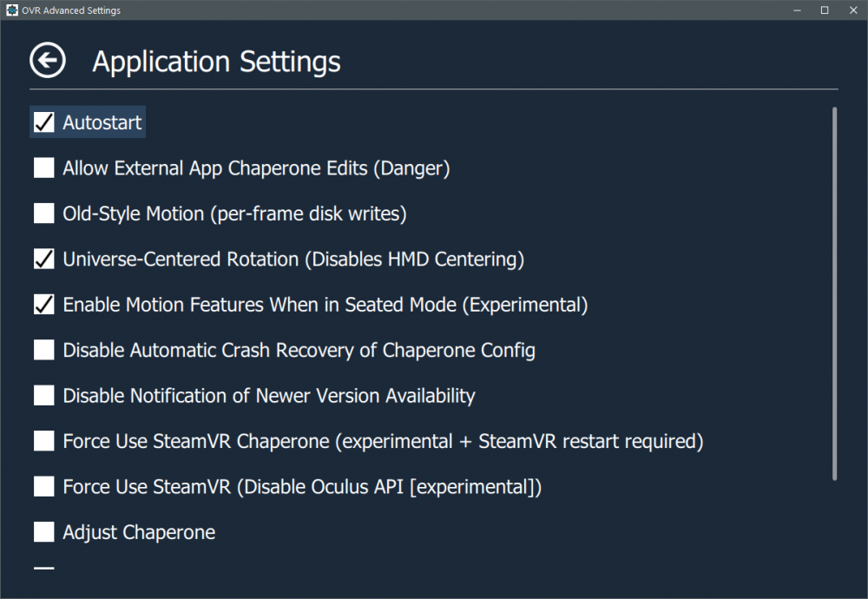
Task: Click the Application Settings page heading
Action: (x=216, y=62)
